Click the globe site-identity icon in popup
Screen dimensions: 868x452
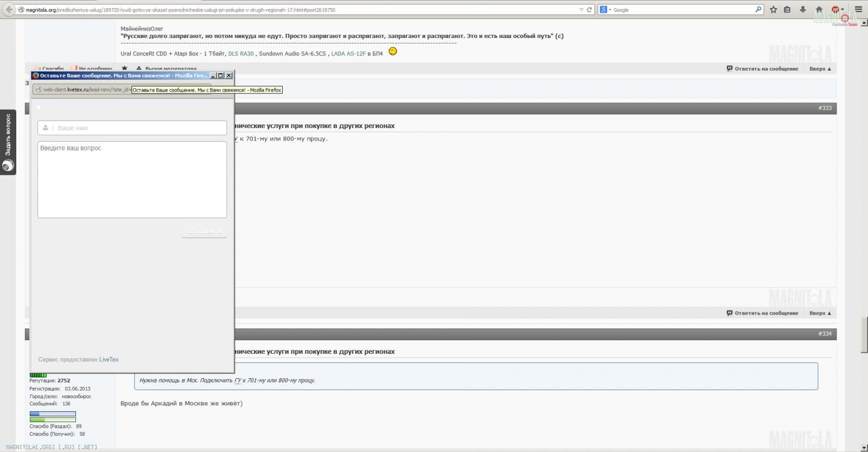(39, 90)
